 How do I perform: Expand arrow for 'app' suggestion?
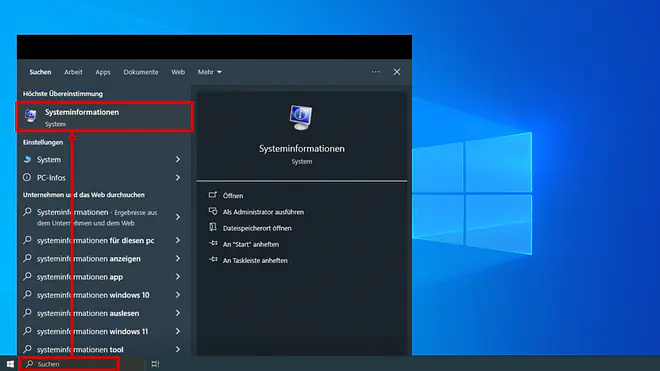(178, 277)
